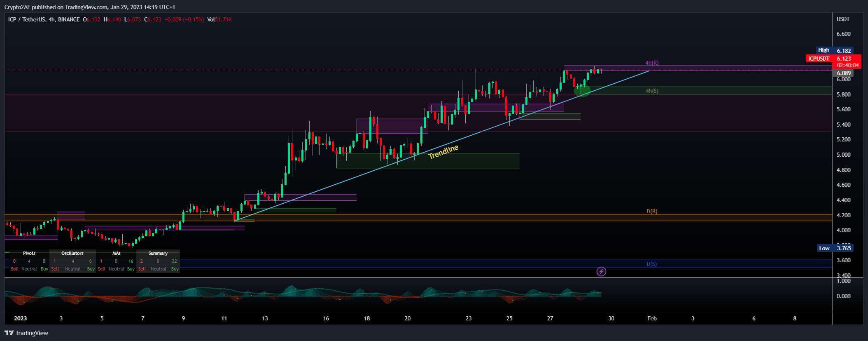Click the open price value O6.132

tap(91, 19)
